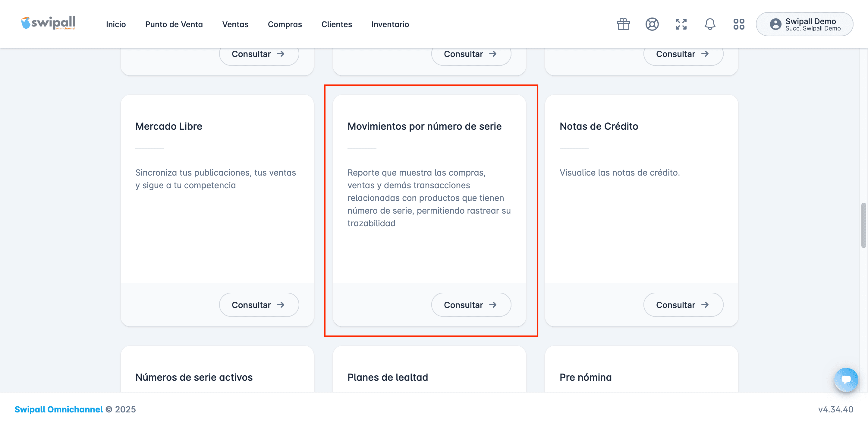Expand the Clientes menu
This screenshot has width=868, height=426.
coord(336,24)
